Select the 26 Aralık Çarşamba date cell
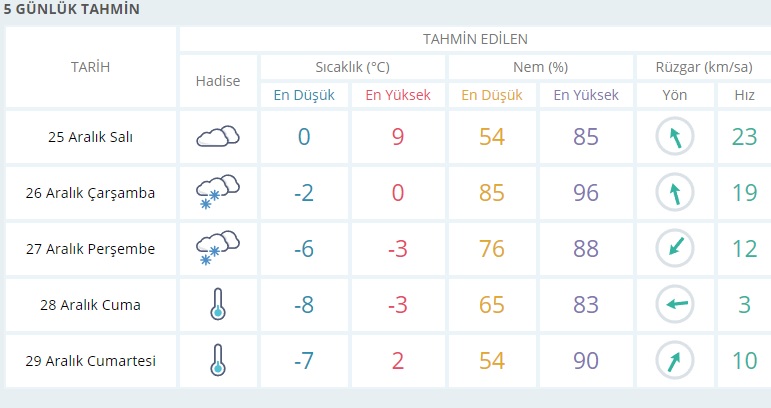 (91, 193)
